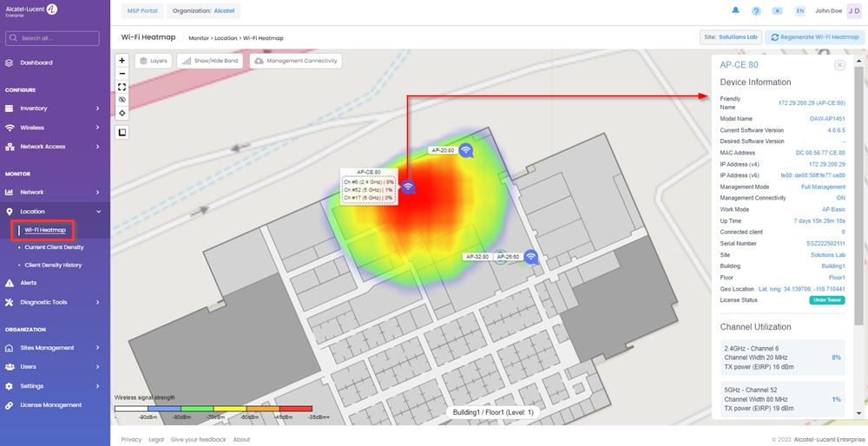Click Building1 / Floor1 level label
Image resolution: width=868 pixels, height=446 pixels.
[x=493, y=413]
